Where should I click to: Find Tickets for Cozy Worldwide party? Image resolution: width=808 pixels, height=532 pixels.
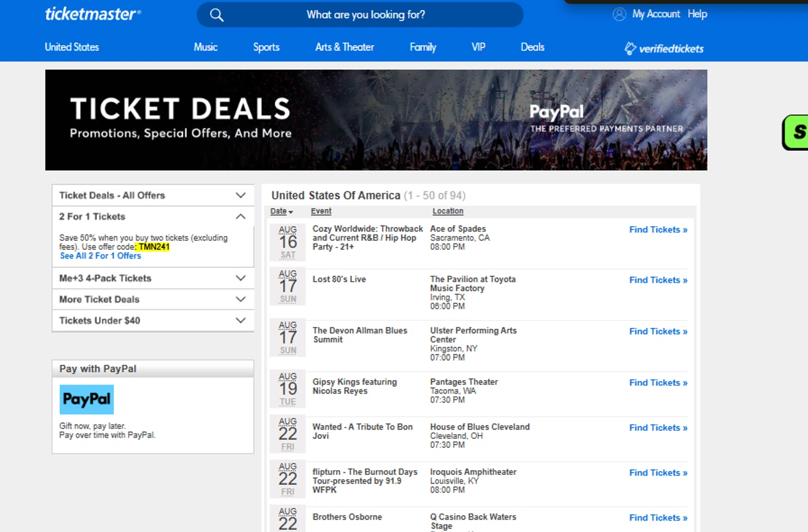tap(658, 229)
